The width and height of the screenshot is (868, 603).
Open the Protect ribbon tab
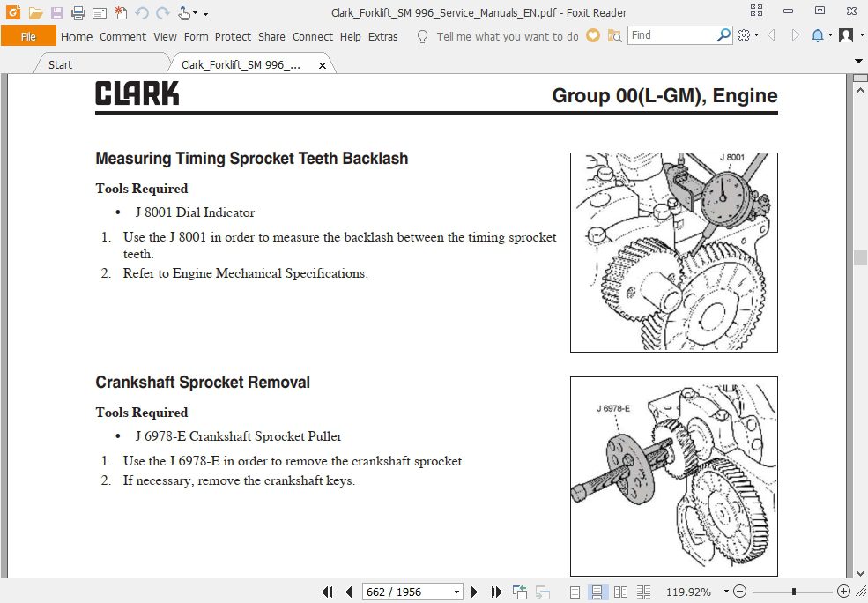(x=233, y=36)
